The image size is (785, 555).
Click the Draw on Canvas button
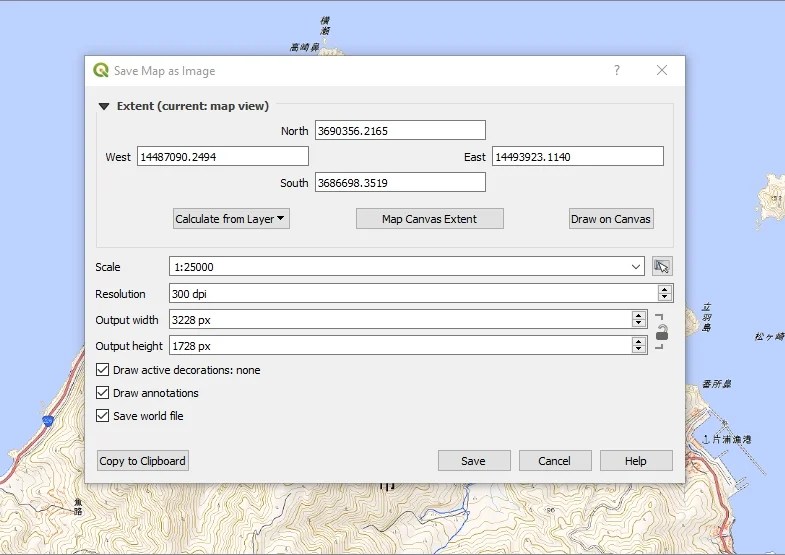click(x=611, y=219)
